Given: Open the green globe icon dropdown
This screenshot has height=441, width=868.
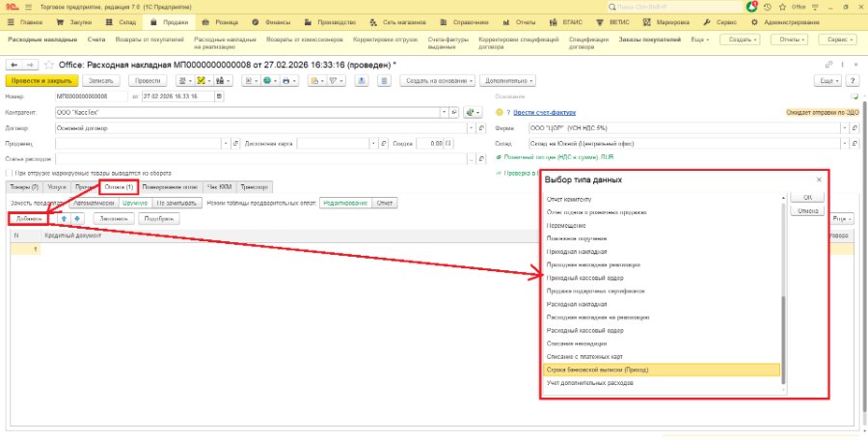Looking at the screenshot, I should [x=270, y=81].
